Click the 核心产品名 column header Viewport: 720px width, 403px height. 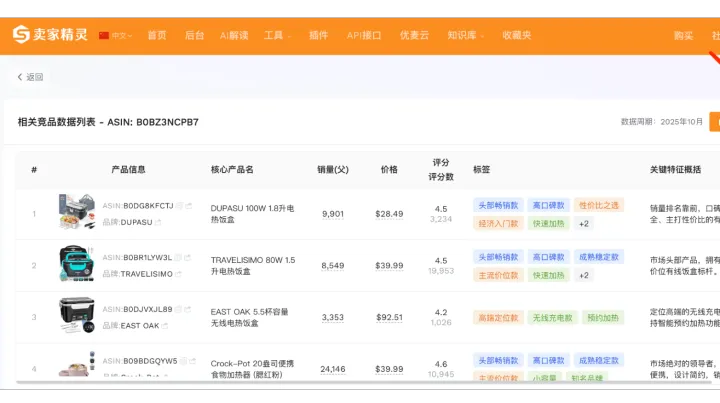pos(232,170)
